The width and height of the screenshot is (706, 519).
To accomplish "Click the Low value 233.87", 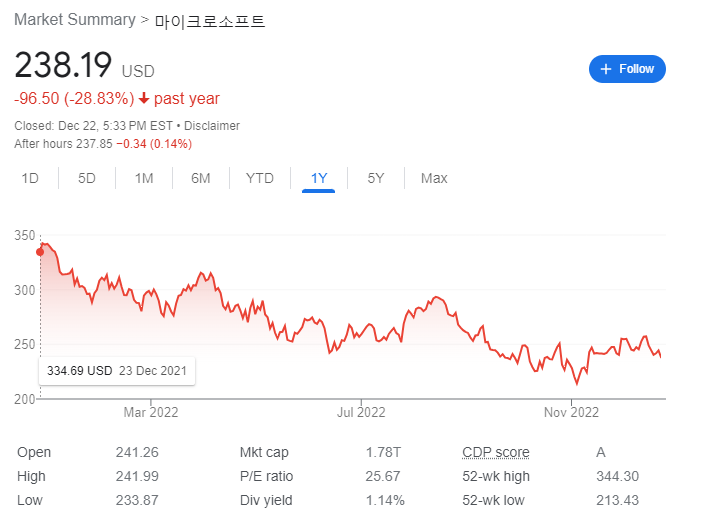I will coord(137,500).
